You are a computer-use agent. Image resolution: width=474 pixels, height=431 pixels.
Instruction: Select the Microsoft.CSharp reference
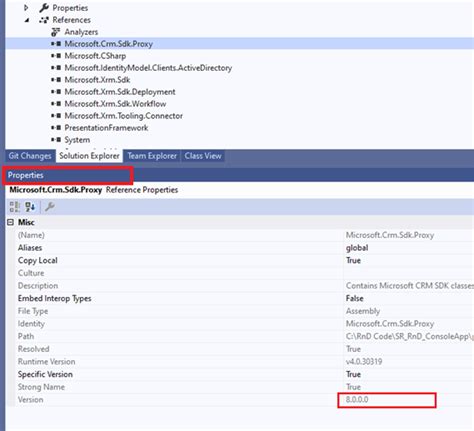95,56
